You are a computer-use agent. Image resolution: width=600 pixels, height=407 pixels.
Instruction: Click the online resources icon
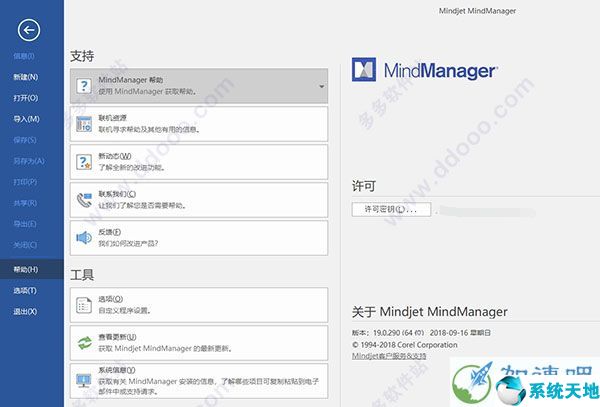[x=84, y=124]
